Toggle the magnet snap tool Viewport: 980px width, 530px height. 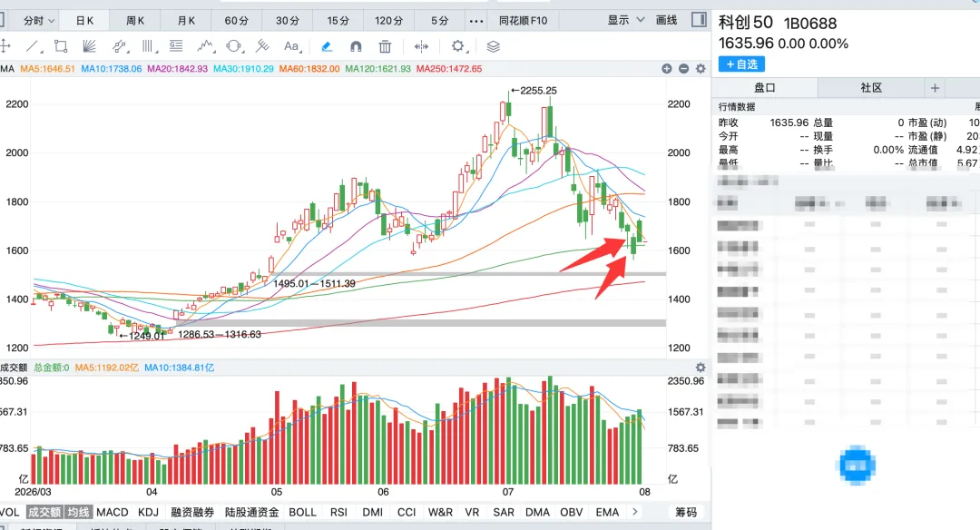pyautogui.click(x=356, y=46)
